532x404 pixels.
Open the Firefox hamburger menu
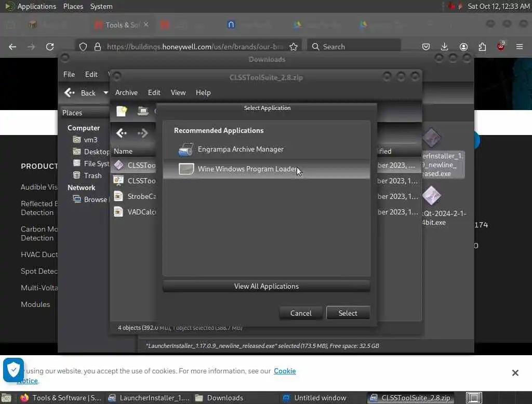(520, 47)
